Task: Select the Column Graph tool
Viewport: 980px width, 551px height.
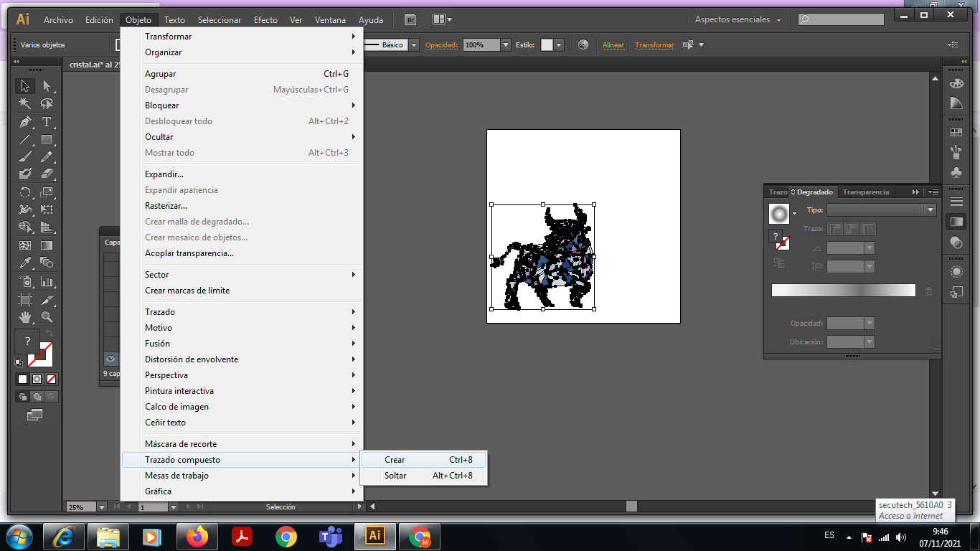Action: pyautogui.click(x=47, y=281)
